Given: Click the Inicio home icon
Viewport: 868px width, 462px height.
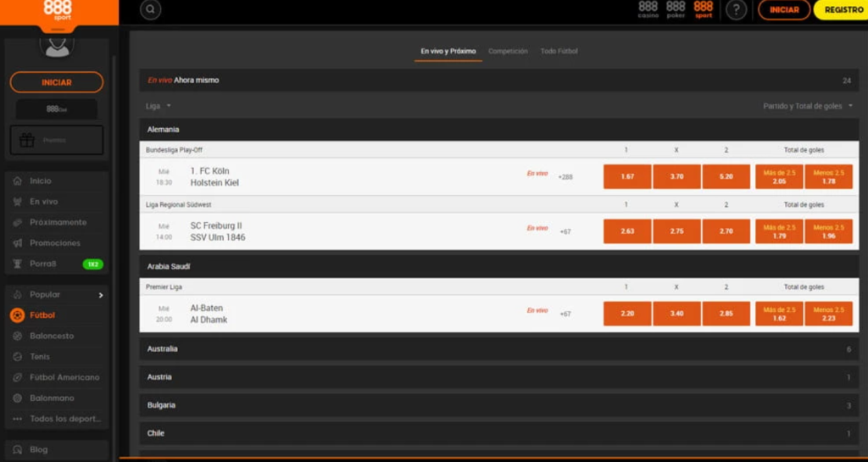Looking at the screenshot, I should pyautogui.click(x=17, y=181).
